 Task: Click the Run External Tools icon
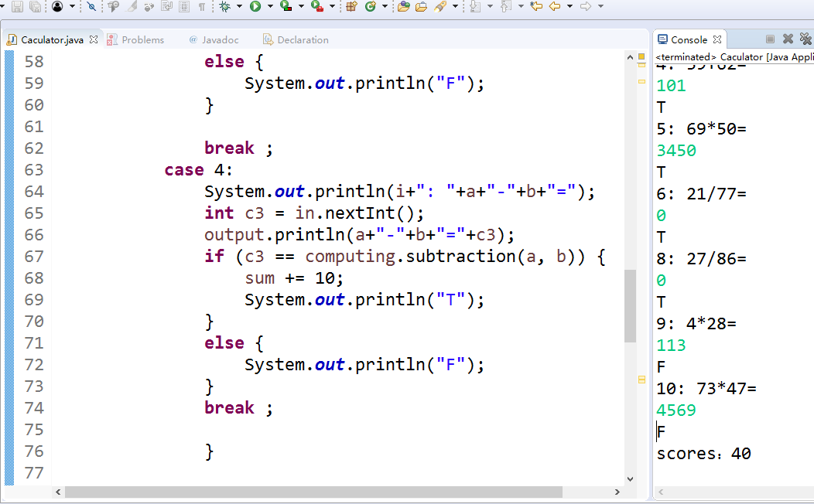click(x=316, y=6)
